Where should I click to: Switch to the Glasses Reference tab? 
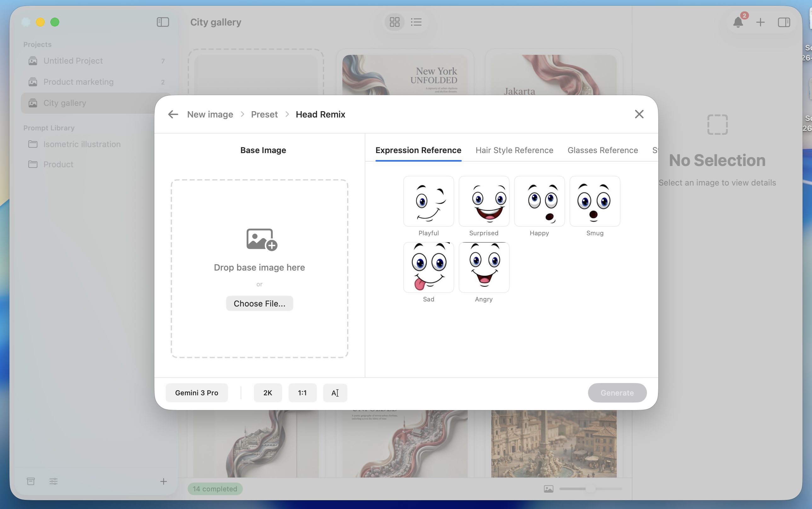click(602, 150)
